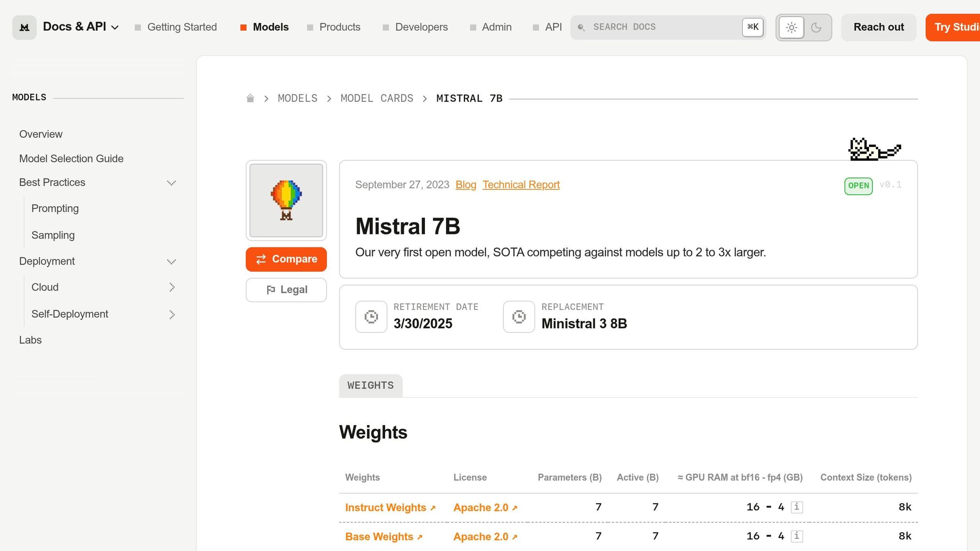Click the Retirement Date clock icon
The height and width of the screenshot is (551, 980).
[371, 317]
